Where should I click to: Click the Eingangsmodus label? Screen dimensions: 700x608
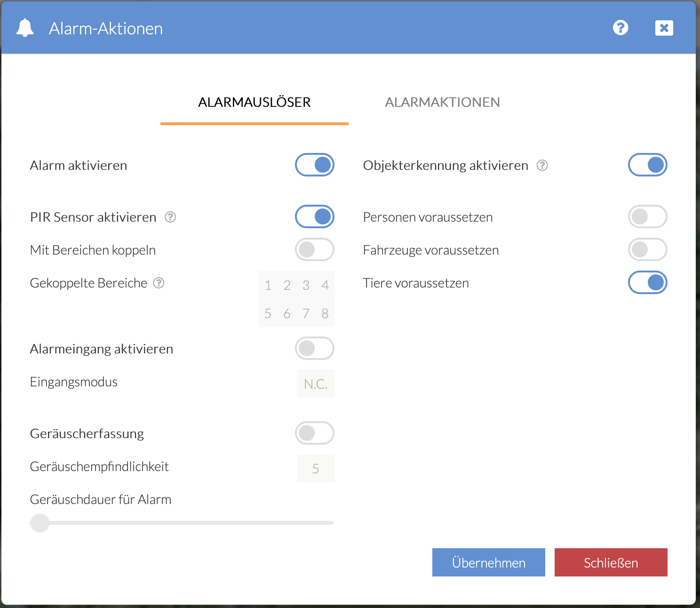[x=74, y=382]
